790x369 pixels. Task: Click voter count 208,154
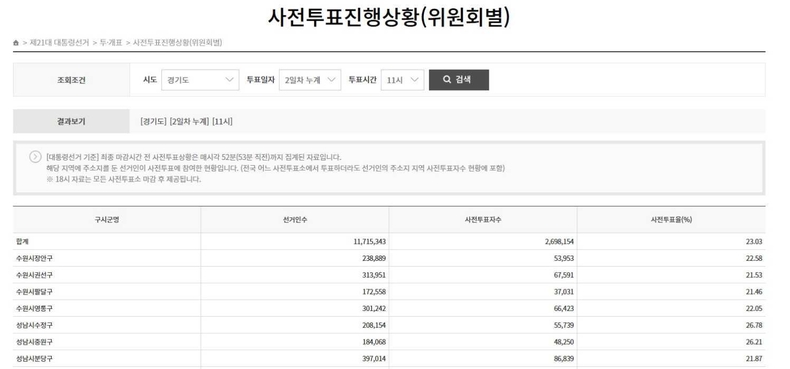(374, 325)
